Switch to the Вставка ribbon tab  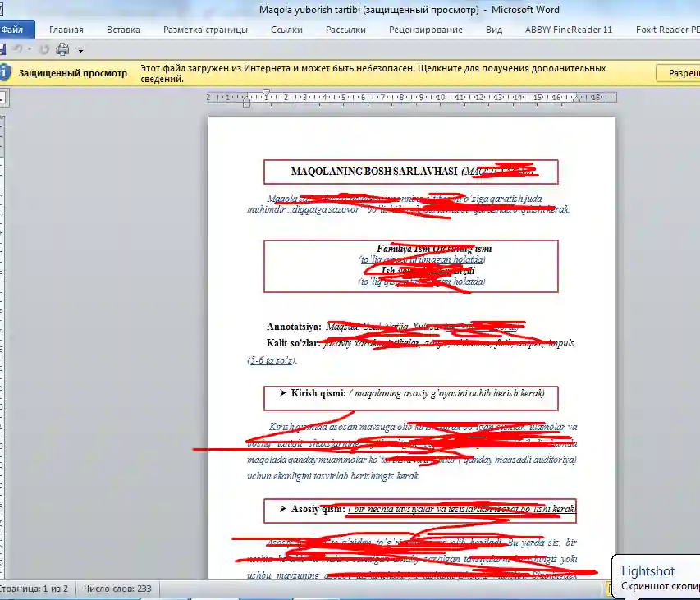pyautogui.click(x=123, y=30)
